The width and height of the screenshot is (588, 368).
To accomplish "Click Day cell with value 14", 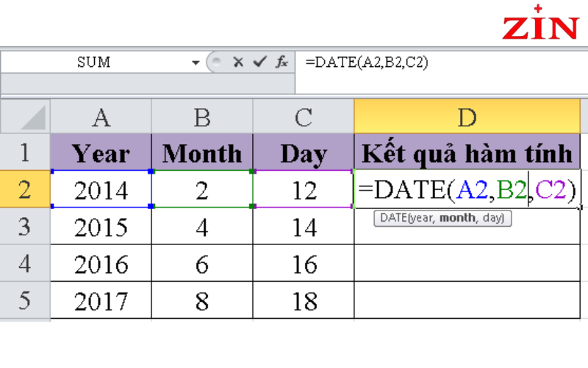I will click(x=304, y=226).
